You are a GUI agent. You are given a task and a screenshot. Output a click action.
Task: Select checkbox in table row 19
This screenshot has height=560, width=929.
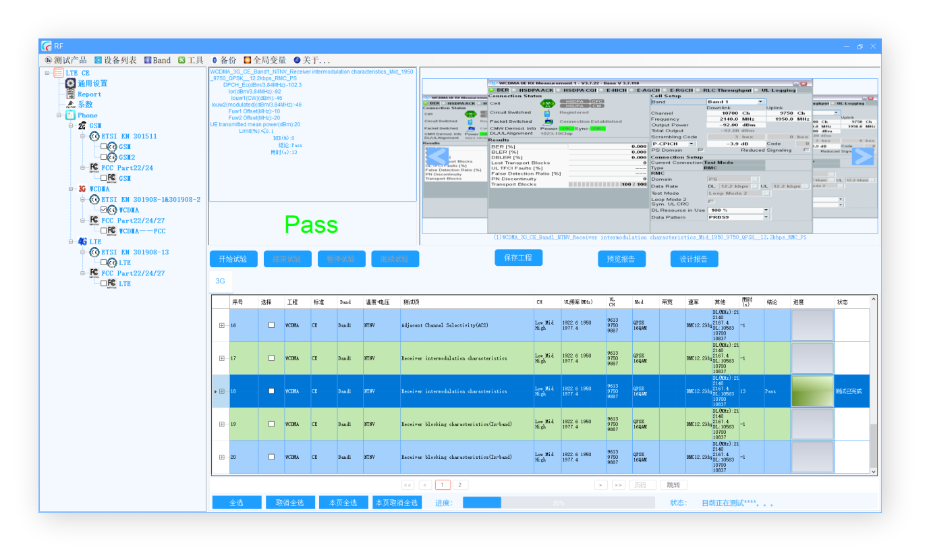click(x=272, y=424)
